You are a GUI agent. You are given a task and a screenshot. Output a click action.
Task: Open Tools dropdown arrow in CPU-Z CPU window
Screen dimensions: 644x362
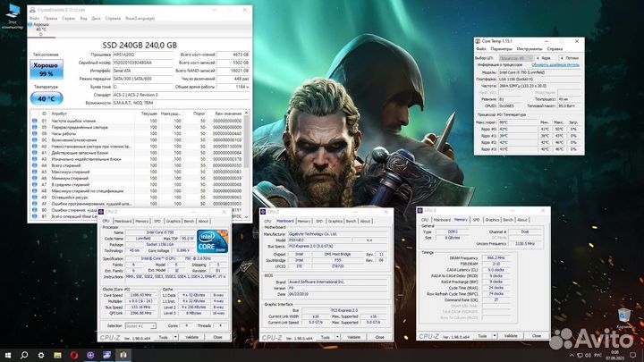click(176, 337)
